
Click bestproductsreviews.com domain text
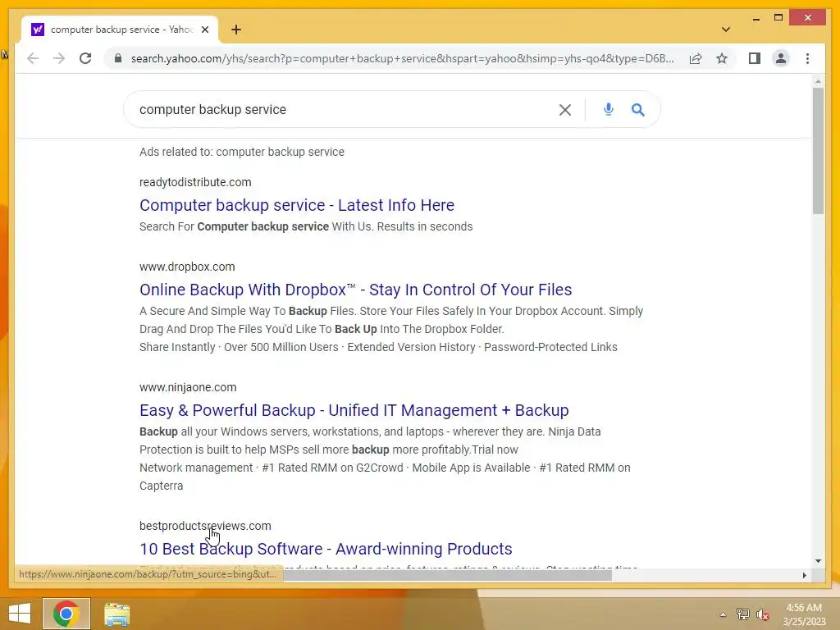click(x=205, y=526)
